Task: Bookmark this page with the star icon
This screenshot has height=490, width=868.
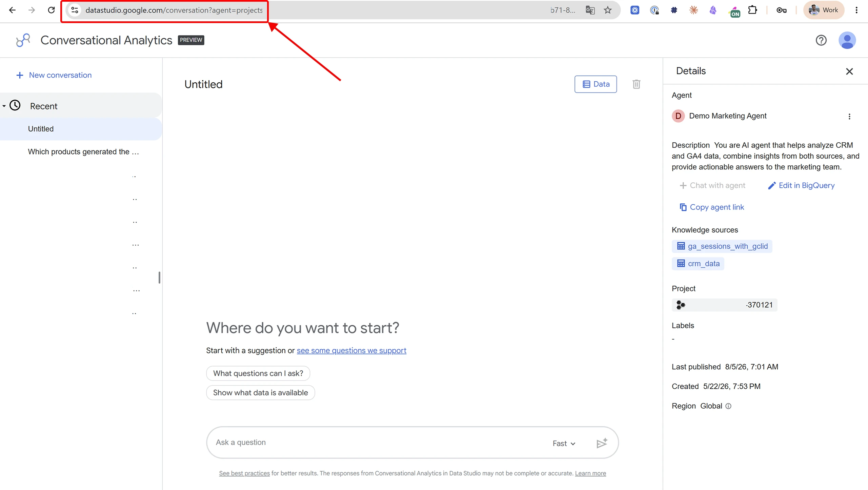Action: click(x=608, y=10)
